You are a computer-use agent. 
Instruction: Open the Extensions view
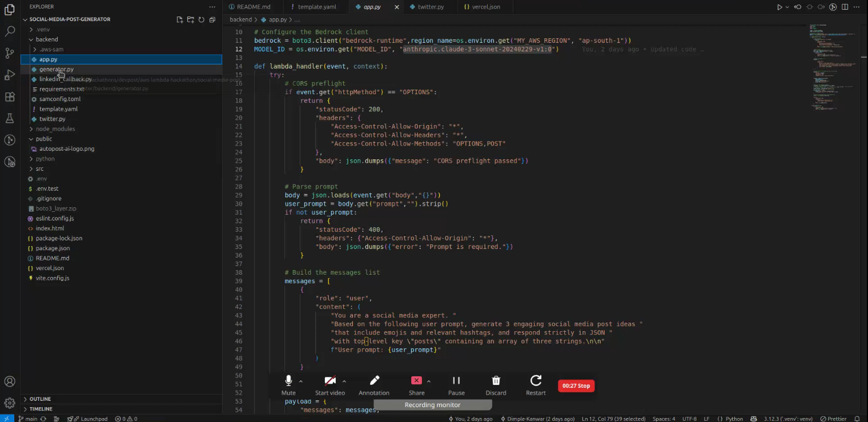tap(9, 97)
